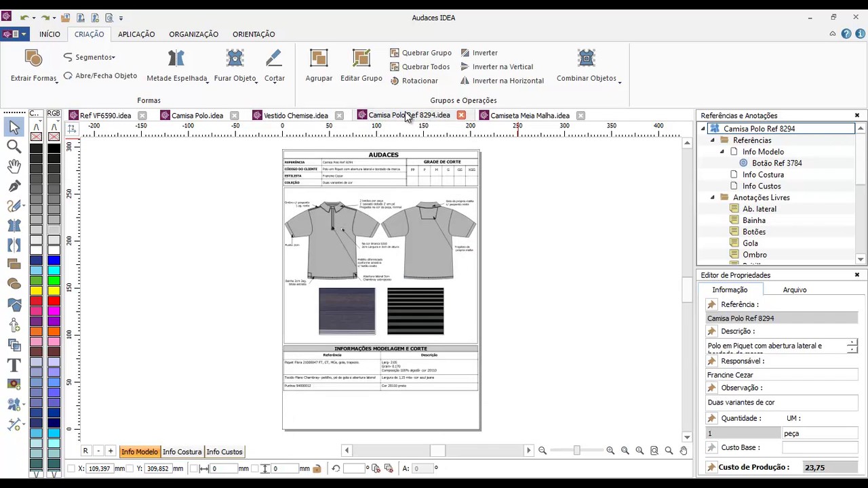Open the application menu button dropdown
Viewport: 868px width, 488px height.
pyautogui.click(x=15, y=34)
